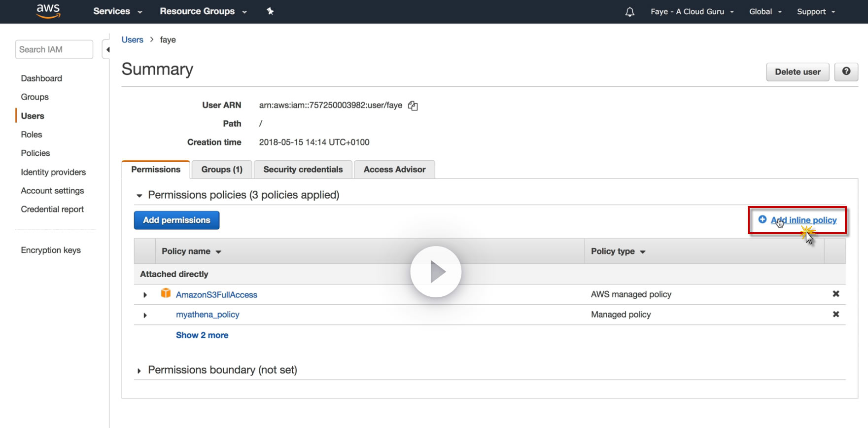The height and width of the screenshot is (428, 868).
Task: Click the help question mark icon
Action: pyautogui.click(x=846, y=71)
